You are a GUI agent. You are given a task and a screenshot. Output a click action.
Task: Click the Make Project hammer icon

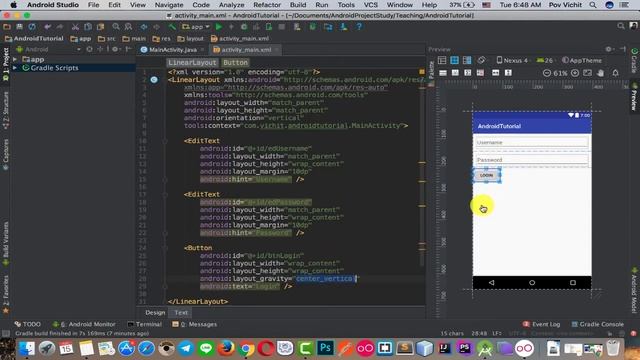(x=172, y=27)
